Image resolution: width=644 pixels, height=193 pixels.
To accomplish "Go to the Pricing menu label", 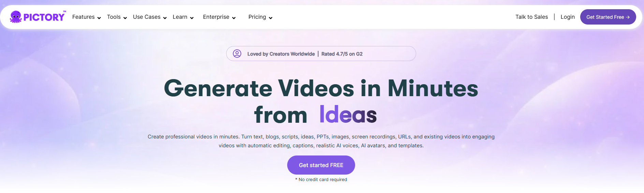I will point(257,17).
